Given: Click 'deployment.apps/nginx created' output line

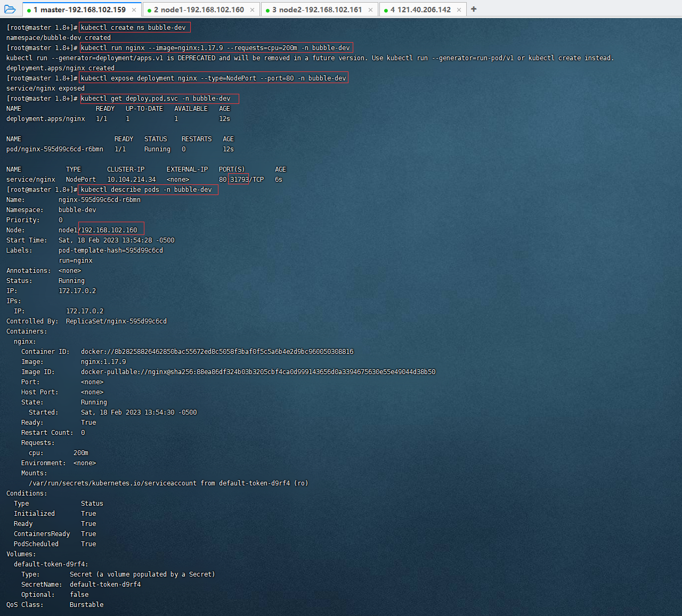Looking at the screenshot, I should click(60, 68).
